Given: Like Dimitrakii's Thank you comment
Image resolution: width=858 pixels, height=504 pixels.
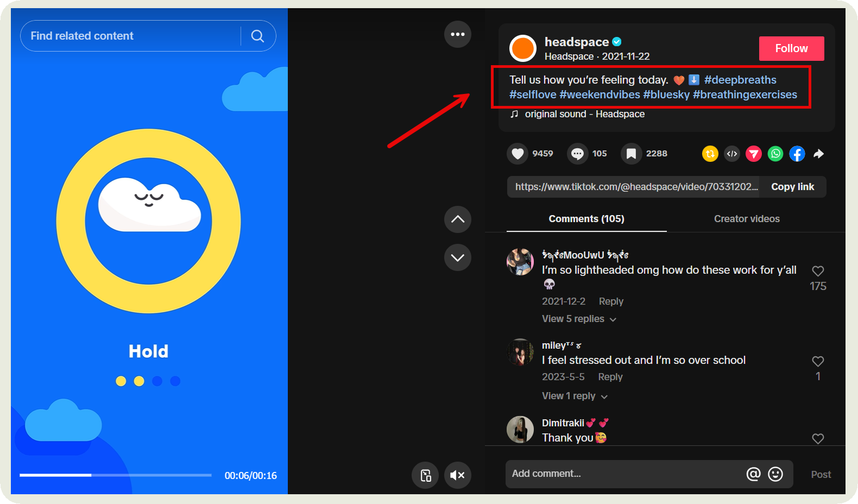Looking at the screenshot, I should 818,439.
